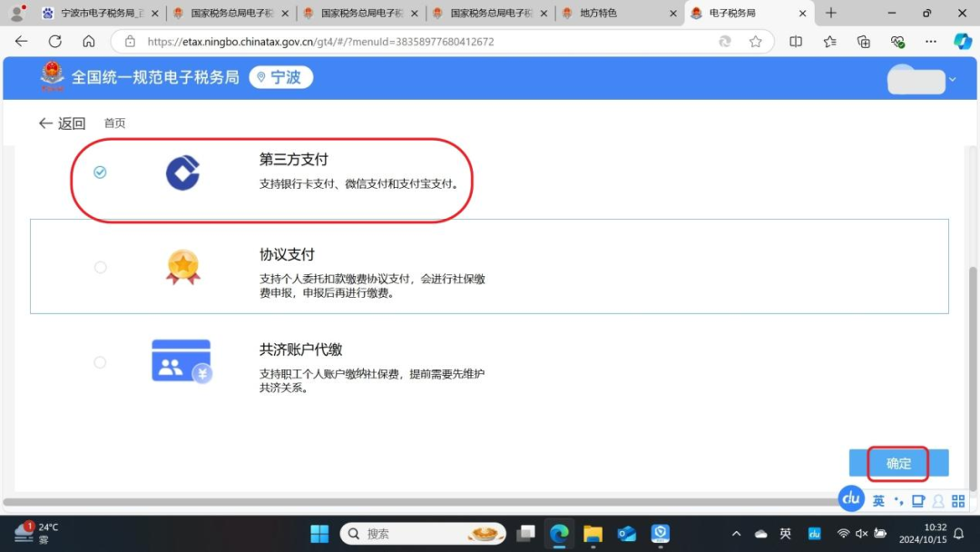Image resolution: width=980 pixels, height=552 pixels.
Task: Refresh the page with the reload icon
Action: pyautogui.click(x=54, y=42)
